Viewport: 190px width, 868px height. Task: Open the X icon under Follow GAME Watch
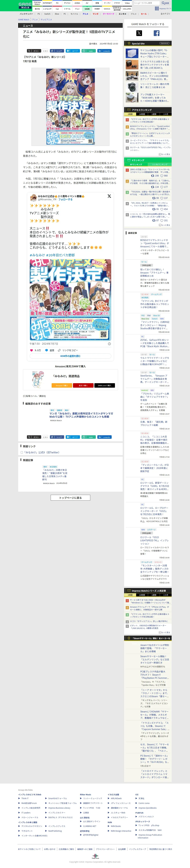tap(139, 33)
